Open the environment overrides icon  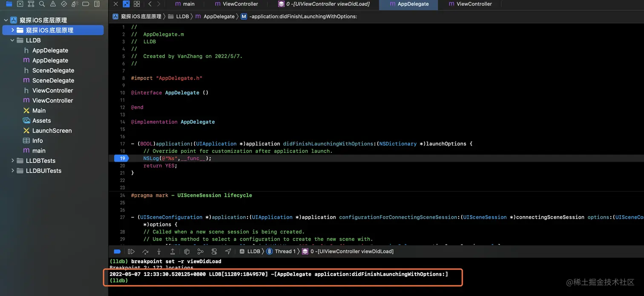pyautogui.click(x=214, y=251)
